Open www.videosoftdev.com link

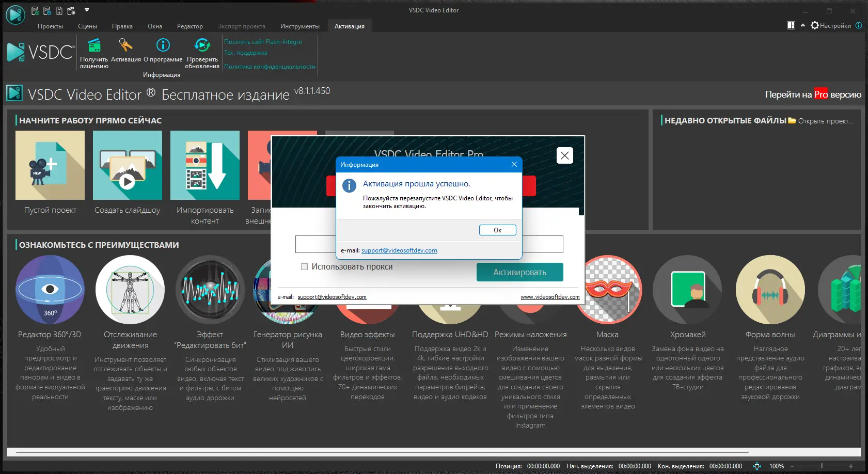tap(550, 297)
